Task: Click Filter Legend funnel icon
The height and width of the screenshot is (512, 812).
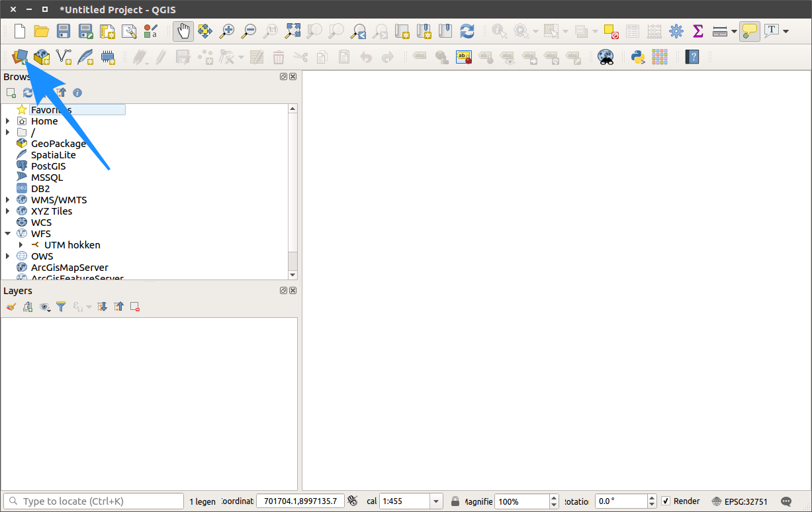Action: click(61, 307)
